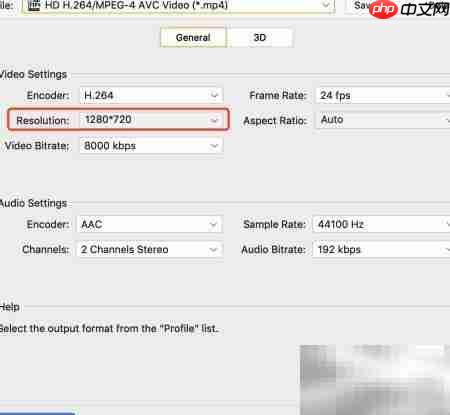The image size is (450, 415).
Task: Open the Aspect Ratio Auto dropdown
Action: point(383,120)
